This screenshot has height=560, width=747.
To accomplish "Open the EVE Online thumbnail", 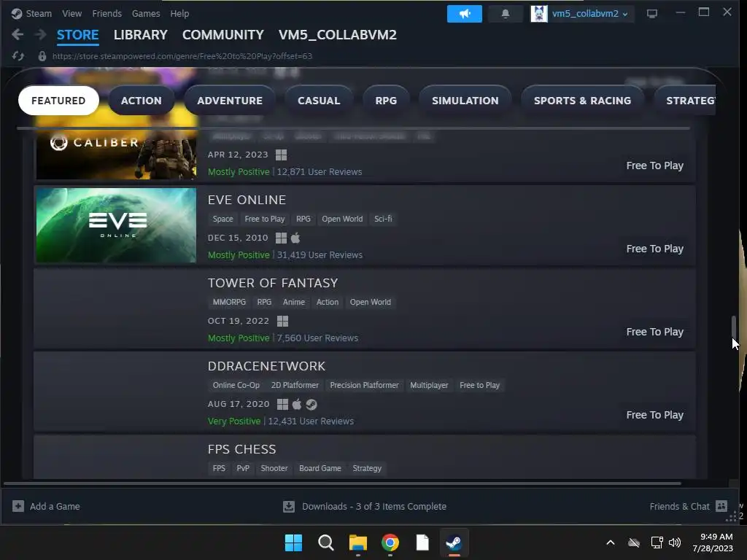I will tap(116, 225).
